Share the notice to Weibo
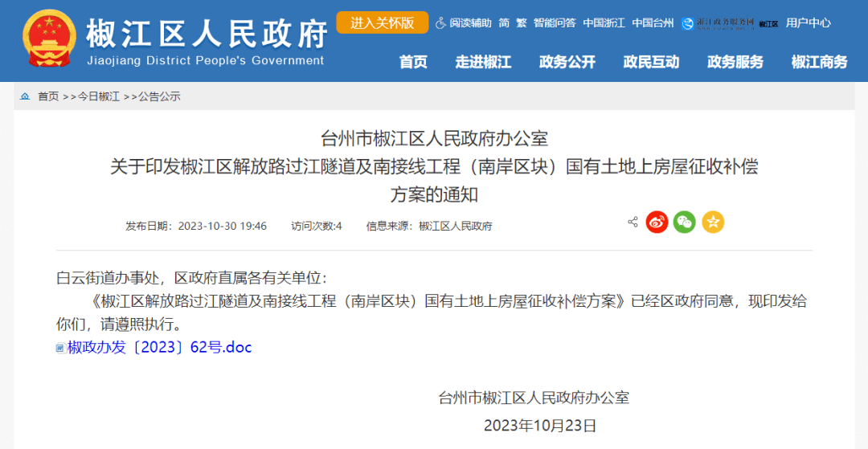 click(x=657, y=222)
